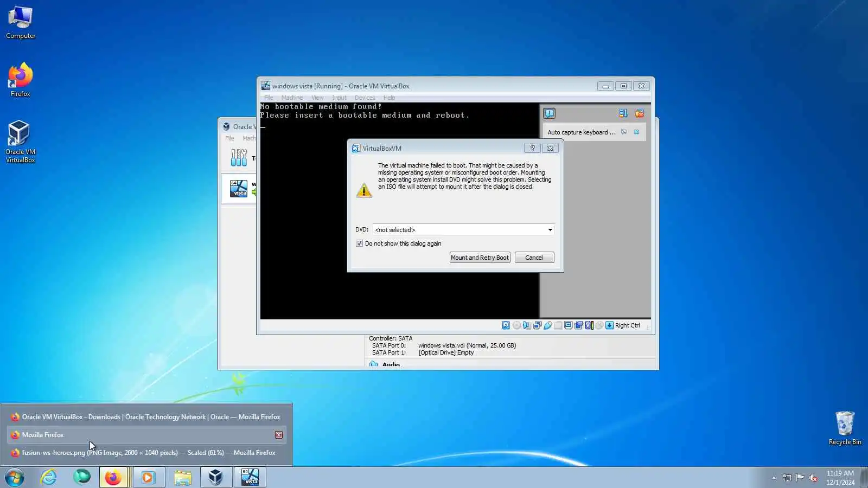
Task: Open Firefox desktop shortcut
Action: click(x=21, y=80)
